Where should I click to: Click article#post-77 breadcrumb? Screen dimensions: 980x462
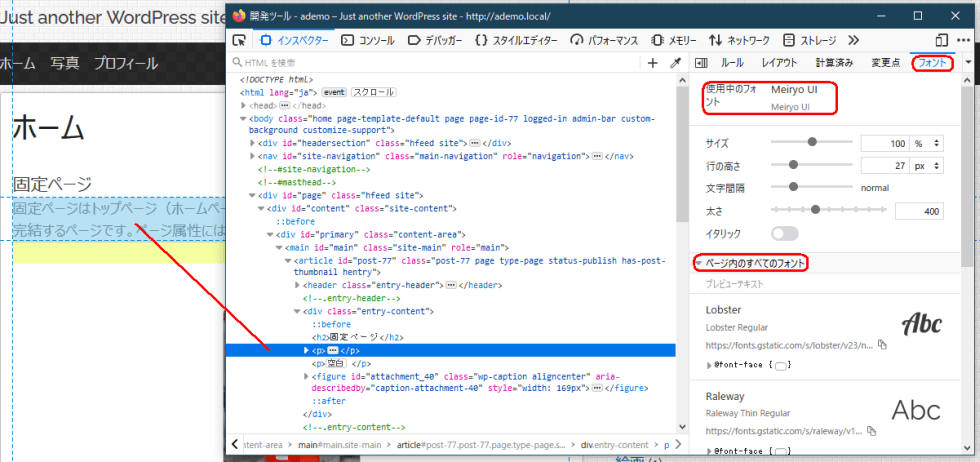(481, 445)
